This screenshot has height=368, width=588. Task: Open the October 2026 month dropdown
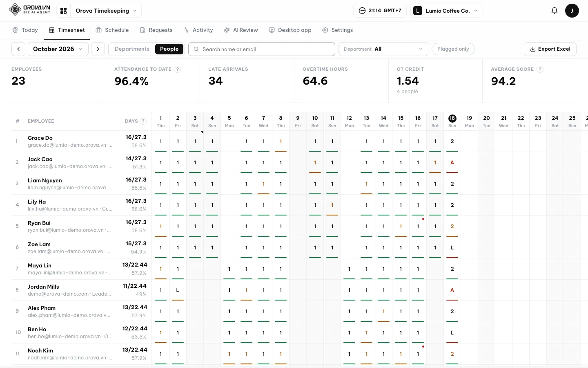58,49
